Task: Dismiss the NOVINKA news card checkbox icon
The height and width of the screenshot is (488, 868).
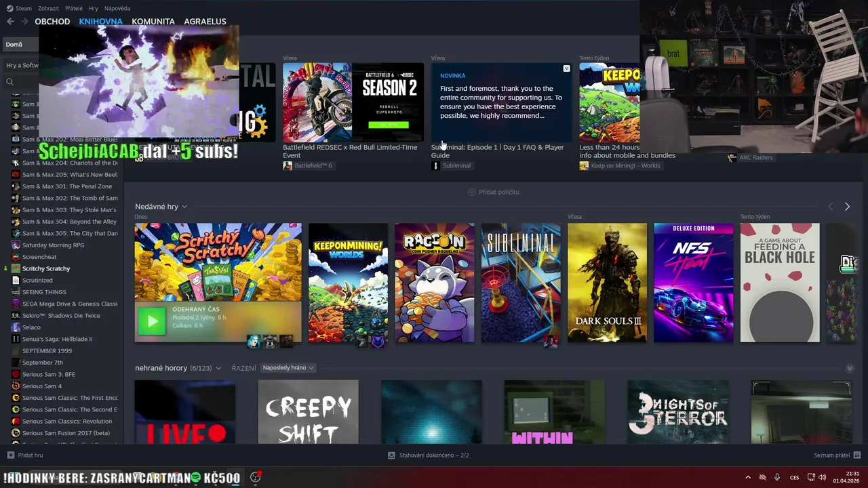Action: point(566,68)
